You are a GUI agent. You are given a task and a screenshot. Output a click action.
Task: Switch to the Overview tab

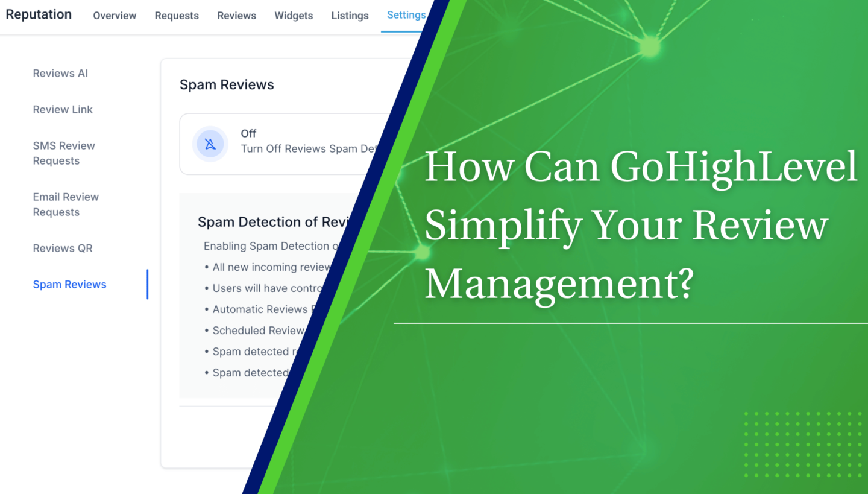point(115,16)
